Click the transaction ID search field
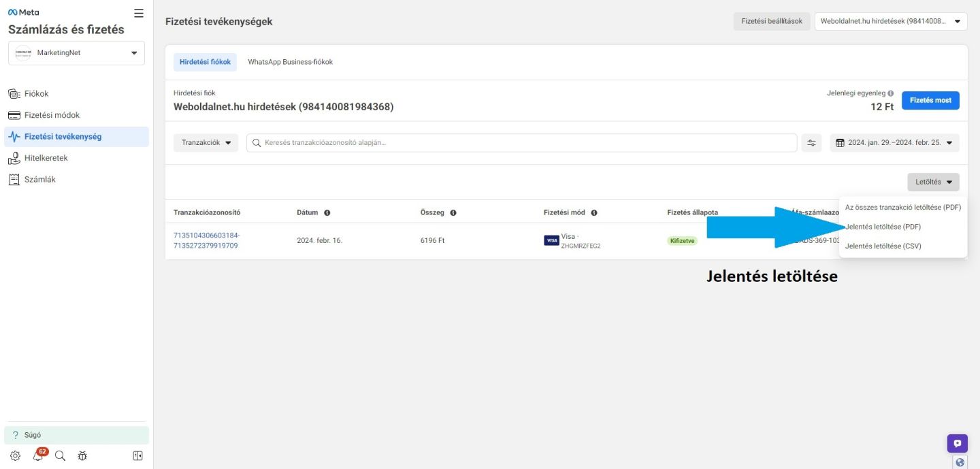Screen dimensions: 980x469 [521, 143]
